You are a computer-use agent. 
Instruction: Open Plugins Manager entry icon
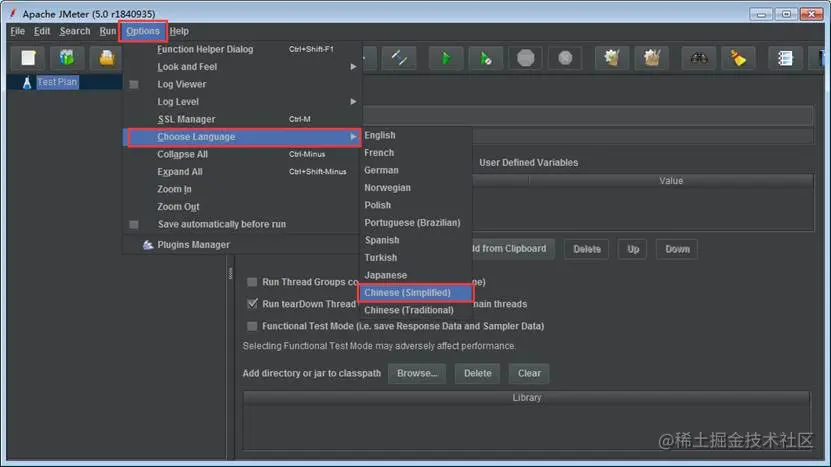coord(148,245)
